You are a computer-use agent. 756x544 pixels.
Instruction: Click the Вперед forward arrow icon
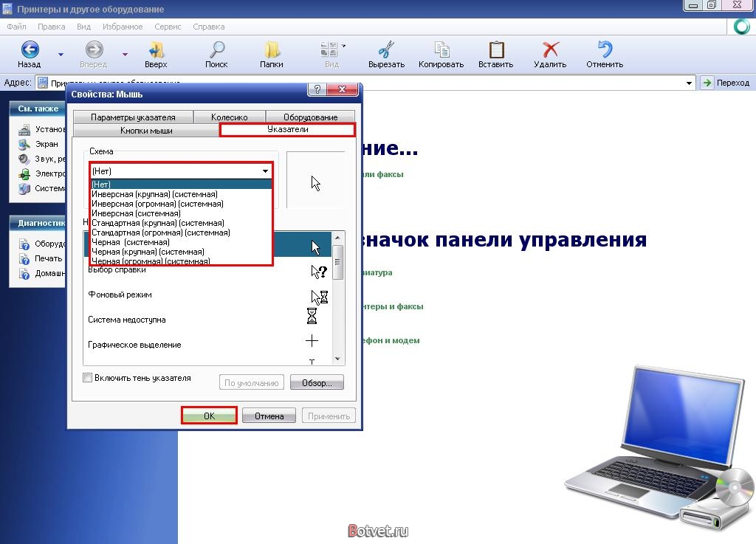point(94,49)
